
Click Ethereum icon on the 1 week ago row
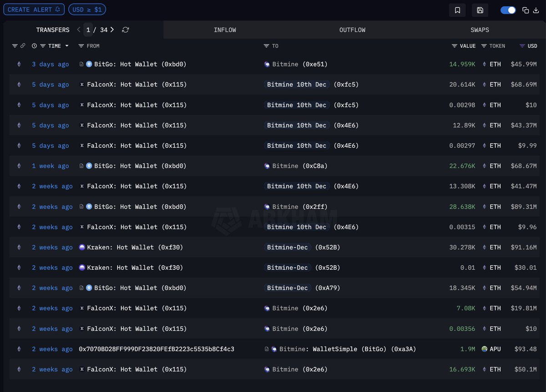coord(19,166)
